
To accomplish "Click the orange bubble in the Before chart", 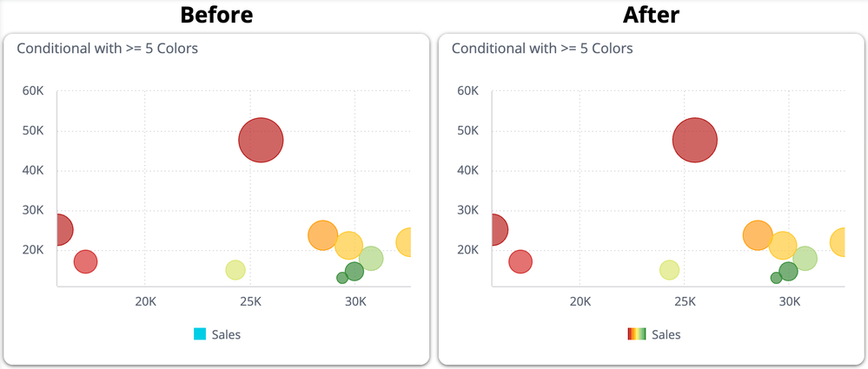I will (x=321, y=234).
